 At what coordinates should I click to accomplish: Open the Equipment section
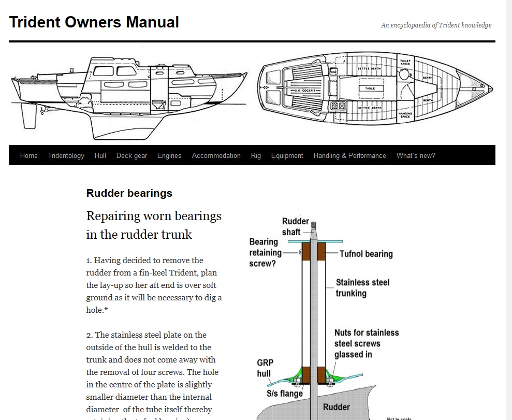[287, 155]
